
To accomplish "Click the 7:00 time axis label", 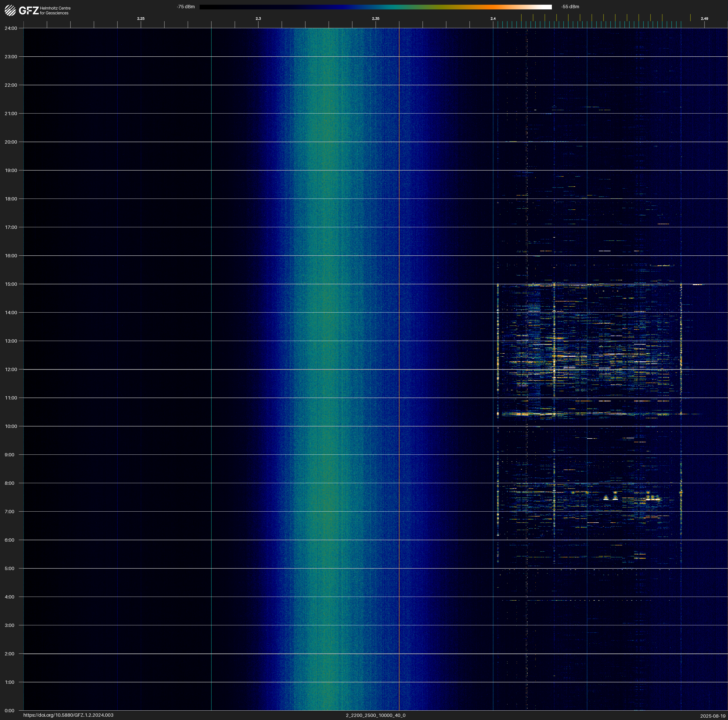I will [9, 512].
